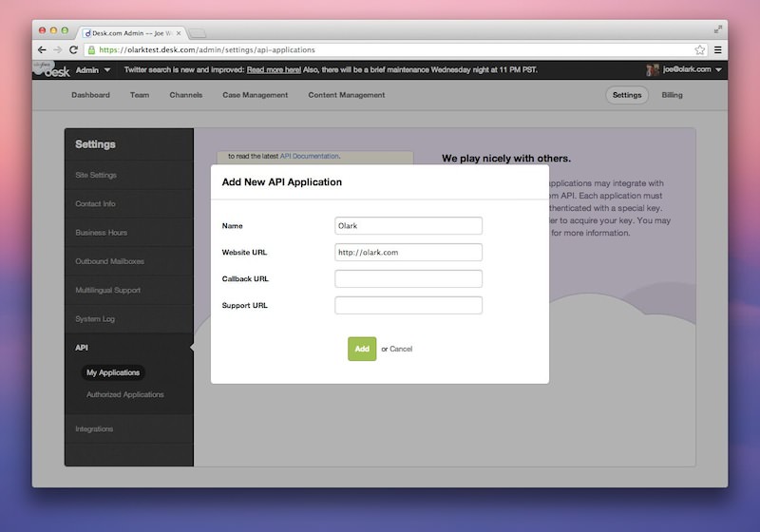Click into Support URL field
Viewport: 760px width, 532px height.
(408, 305)
